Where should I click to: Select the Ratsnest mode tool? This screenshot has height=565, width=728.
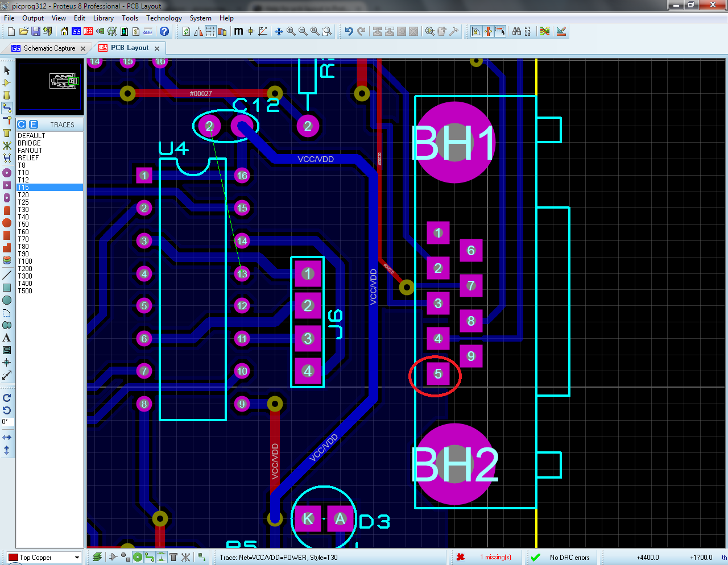pos(7,146)
